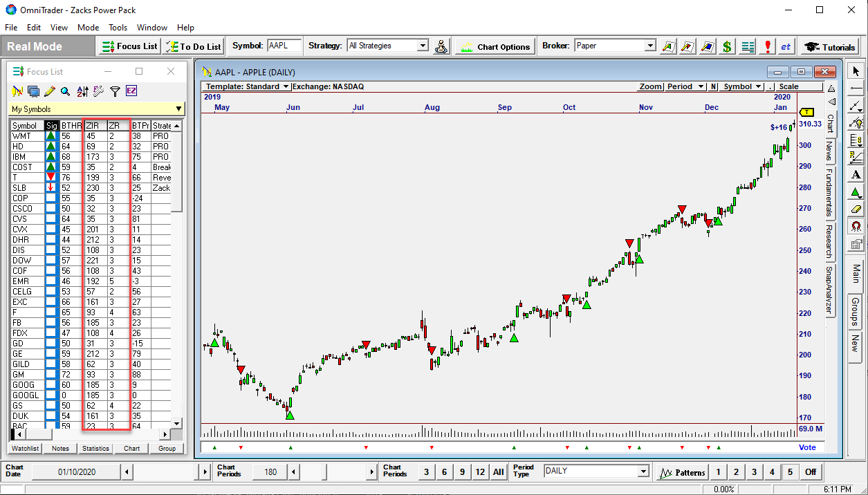
Task: Click the Sig column header in Focus List
Action: (x=51, y=126)
